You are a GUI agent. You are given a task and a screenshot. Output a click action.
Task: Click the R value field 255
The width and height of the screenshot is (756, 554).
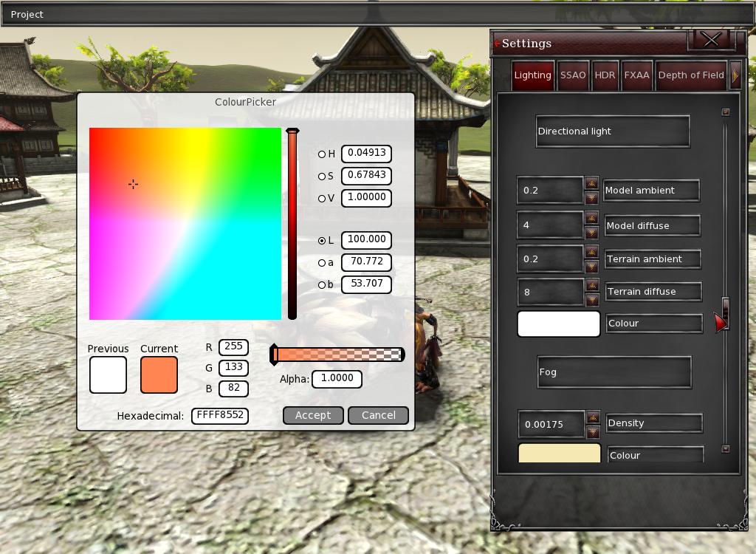233,347
